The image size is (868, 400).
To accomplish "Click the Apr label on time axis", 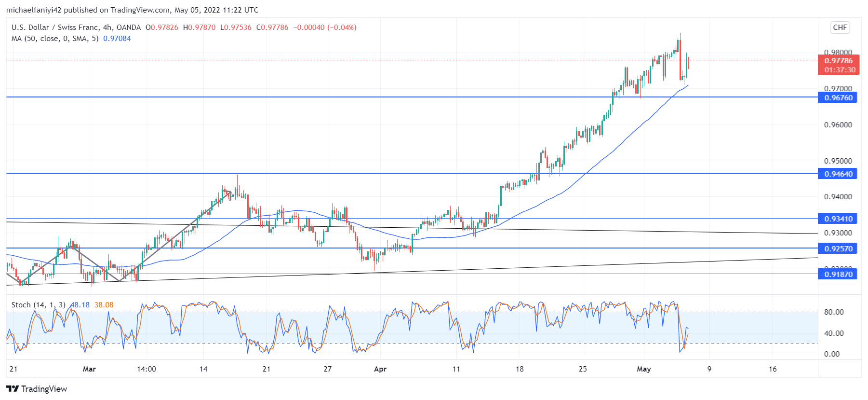I will 380,369.
